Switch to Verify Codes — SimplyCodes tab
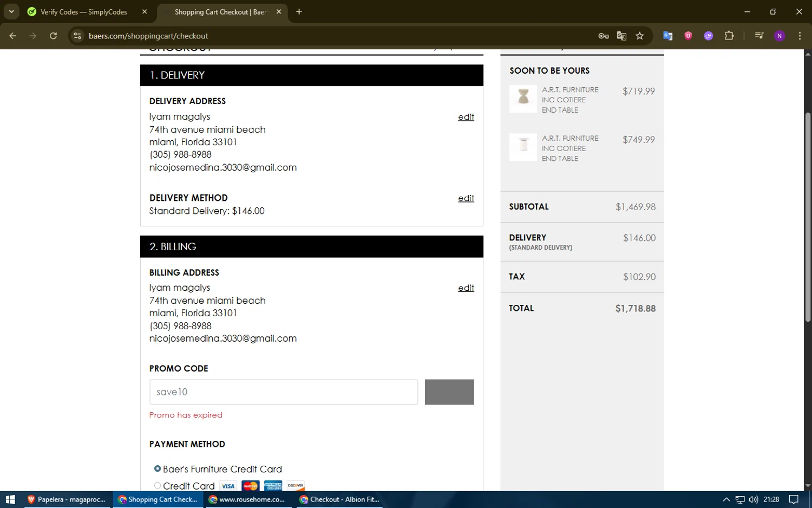This screenshot has height=508, width=812. coord(84,12)
